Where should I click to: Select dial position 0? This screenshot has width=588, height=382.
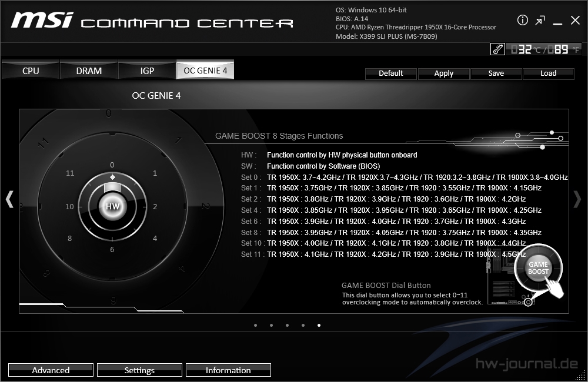(x=112, y=165)
